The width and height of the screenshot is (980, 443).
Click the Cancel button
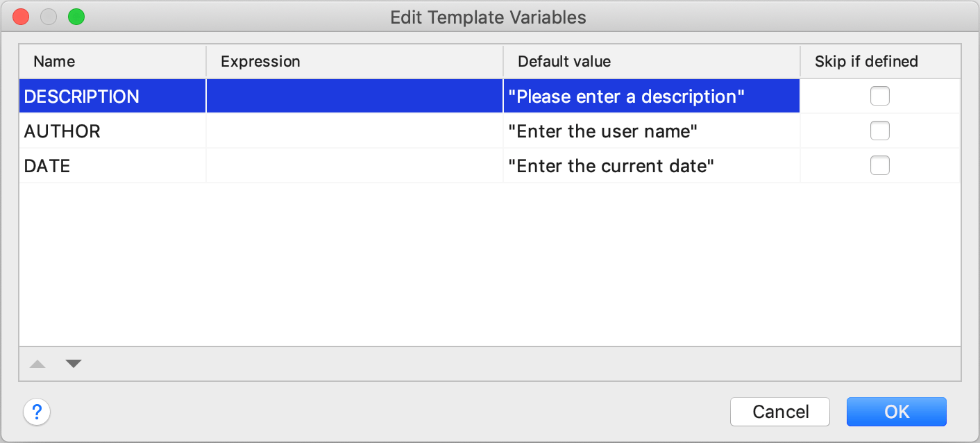tap(779, 412)
